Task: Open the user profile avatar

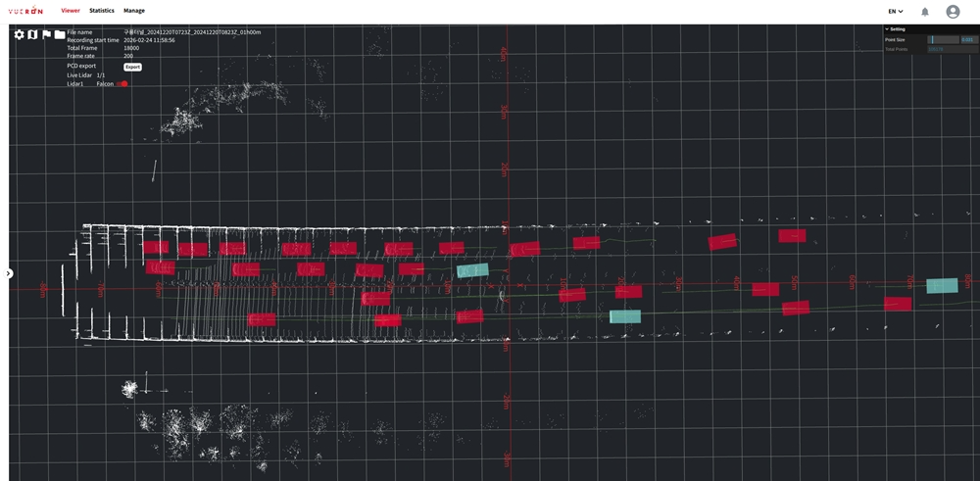Action: tap(953, 12)
